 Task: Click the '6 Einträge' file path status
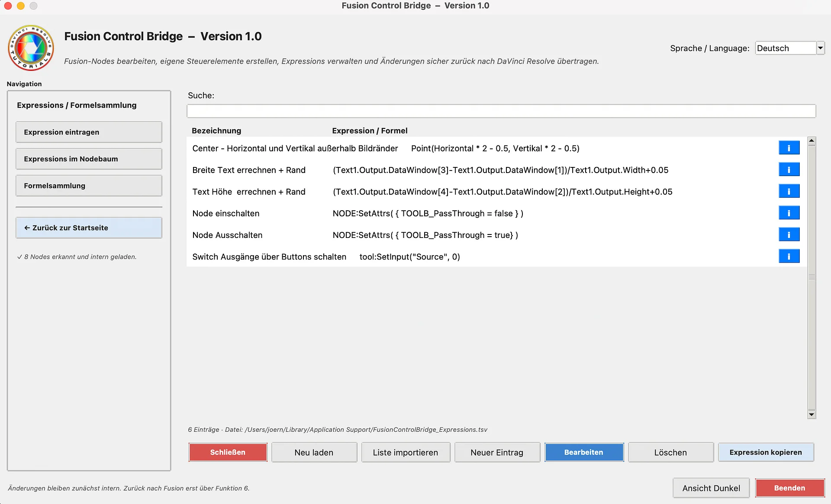coord(338,430)
